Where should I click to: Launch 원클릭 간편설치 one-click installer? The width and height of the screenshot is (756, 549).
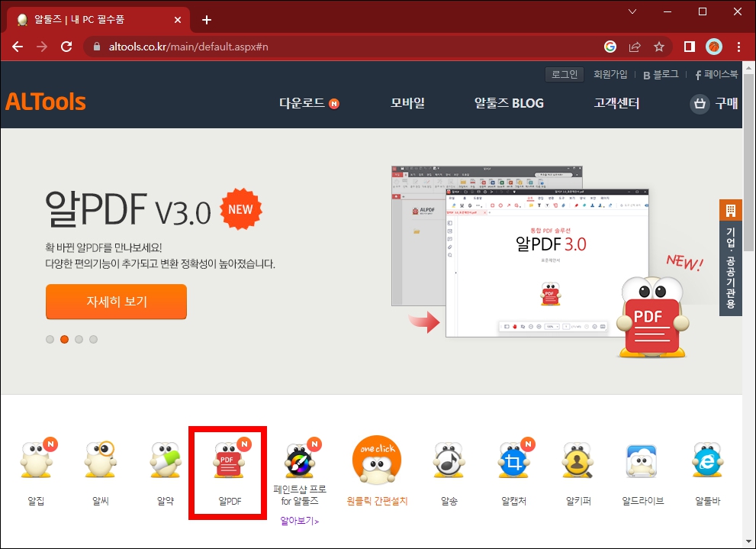(377, 460)
